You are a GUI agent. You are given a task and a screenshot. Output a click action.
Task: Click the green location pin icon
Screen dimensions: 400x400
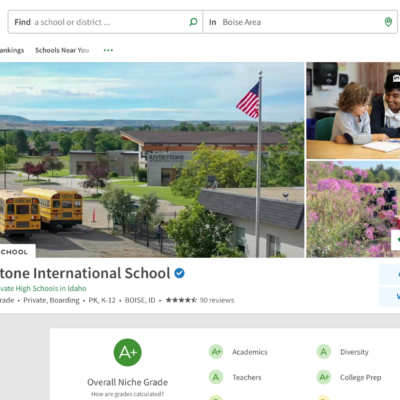click(x=388, y=22)
